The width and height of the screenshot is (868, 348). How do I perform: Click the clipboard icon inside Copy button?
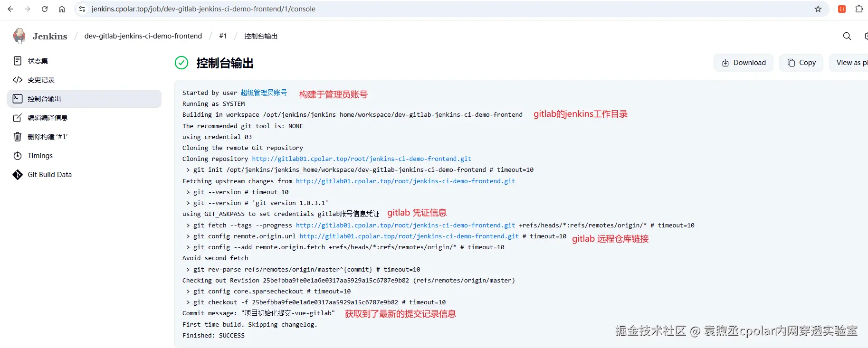pos(791,63)
